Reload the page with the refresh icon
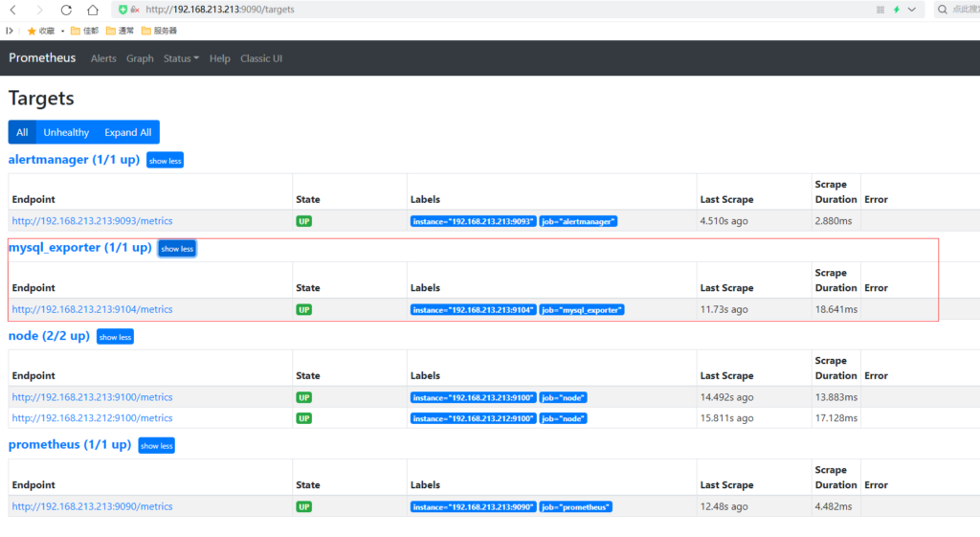 point(66,10)
